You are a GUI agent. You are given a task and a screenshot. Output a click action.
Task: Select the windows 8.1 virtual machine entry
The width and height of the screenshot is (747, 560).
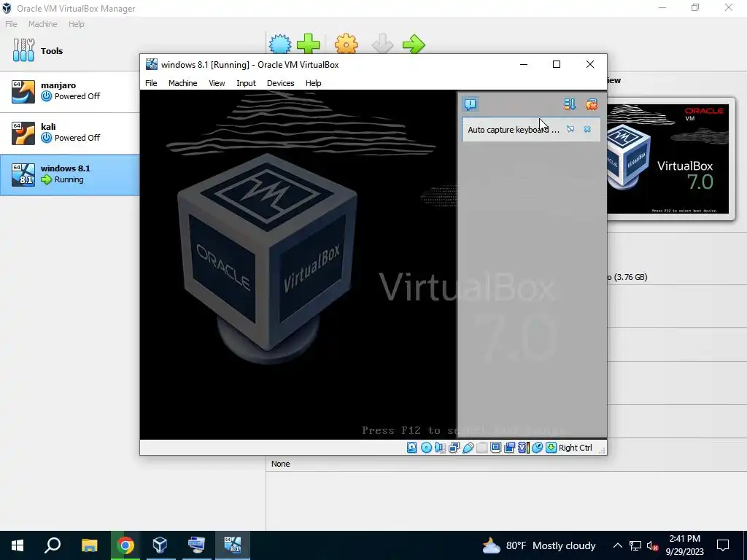(69, 174)
